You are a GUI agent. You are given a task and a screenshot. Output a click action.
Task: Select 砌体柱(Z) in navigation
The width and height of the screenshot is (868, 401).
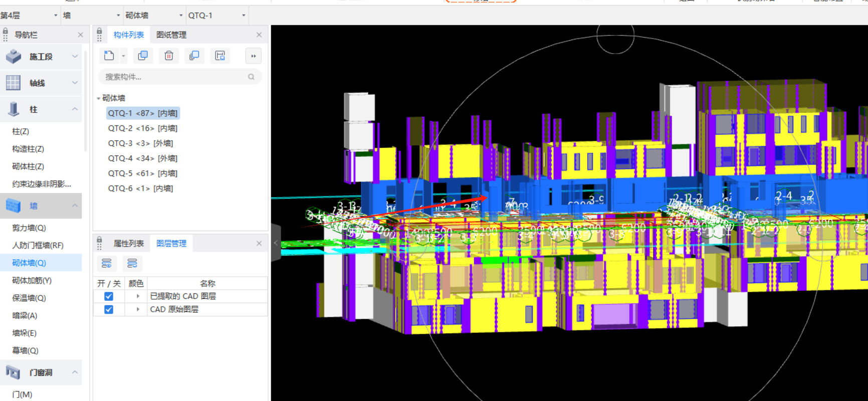pyautogui.click(x=28, y=166)
